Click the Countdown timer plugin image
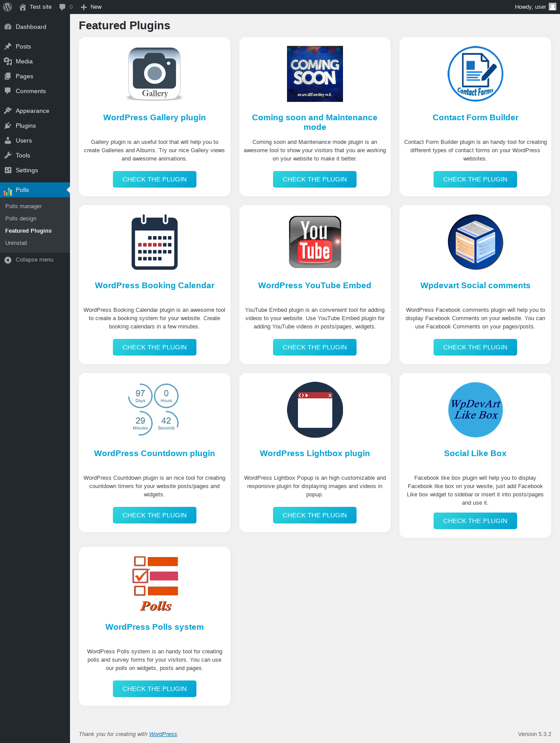The width and height of the screenshot is (560, 743). 154,410
